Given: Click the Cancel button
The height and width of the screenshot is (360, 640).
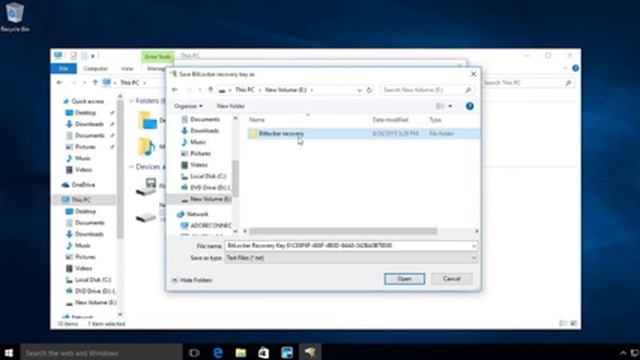Looking at the screenshot, I should (x=452, y=279).
